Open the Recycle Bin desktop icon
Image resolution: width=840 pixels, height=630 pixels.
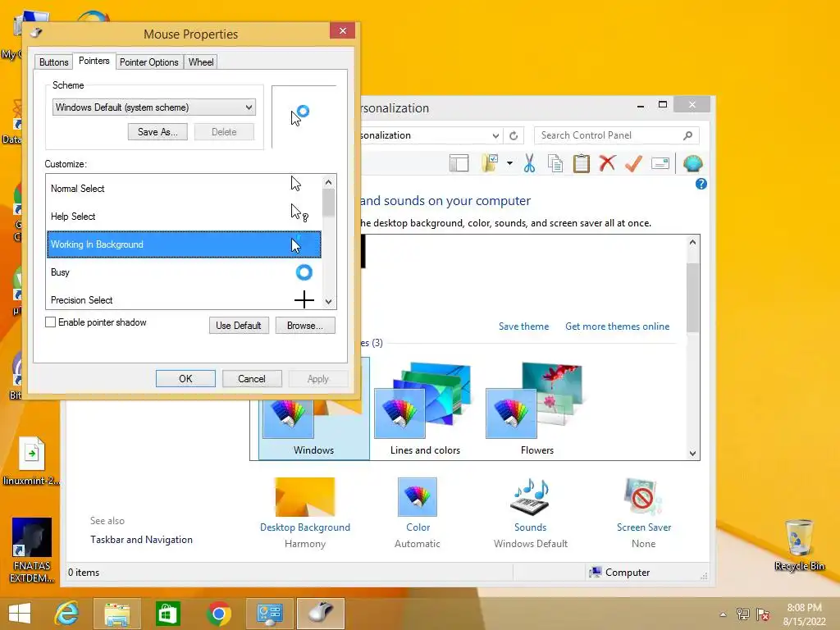[799, 545]
